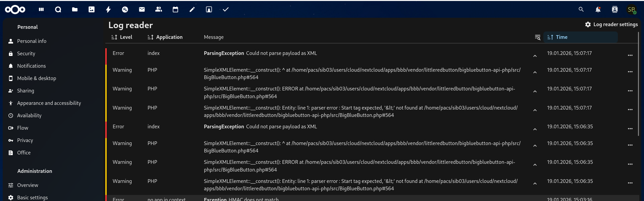Open the Mail app envelope icon

pyautogui.click(x=142, y=10)
